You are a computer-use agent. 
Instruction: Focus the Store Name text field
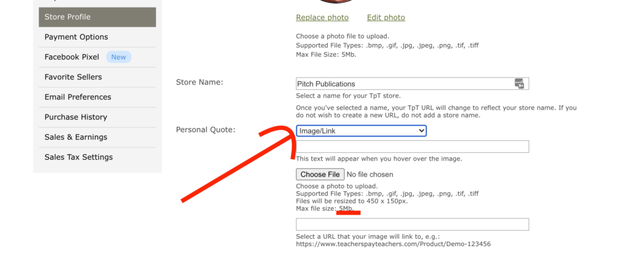tap(413, 84)
